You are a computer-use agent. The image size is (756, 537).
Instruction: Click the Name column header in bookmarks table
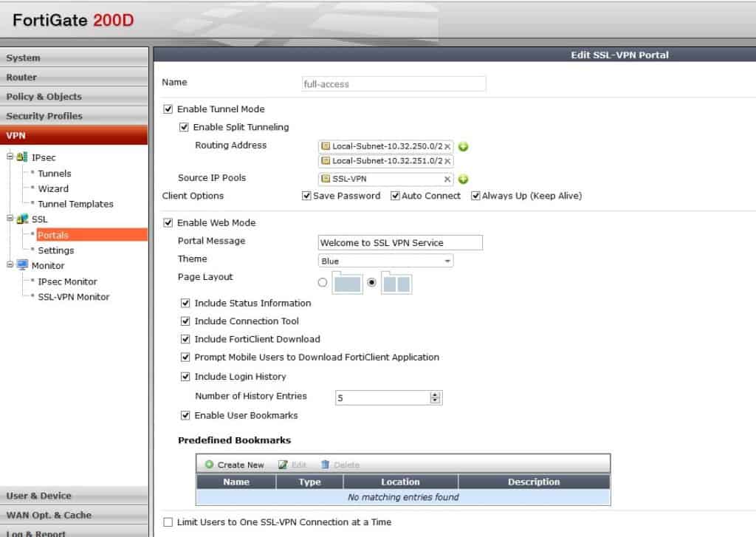point(236,482)
